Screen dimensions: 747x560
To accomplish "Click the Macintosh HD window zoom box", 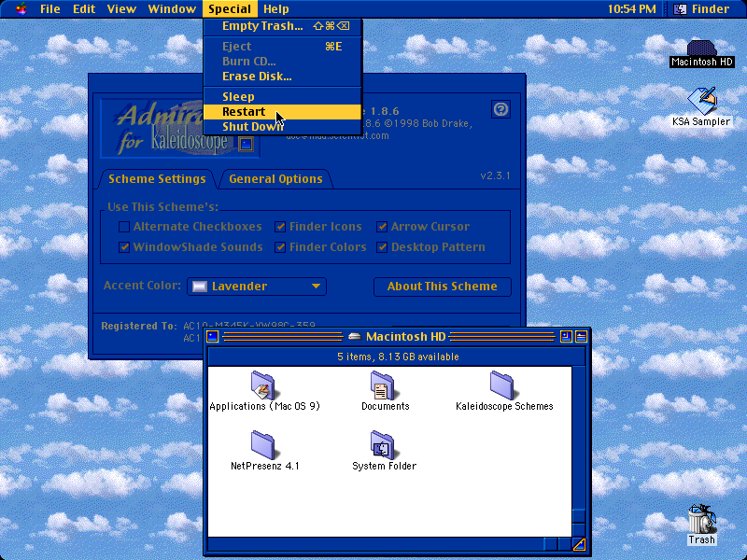I will (566, 337).
